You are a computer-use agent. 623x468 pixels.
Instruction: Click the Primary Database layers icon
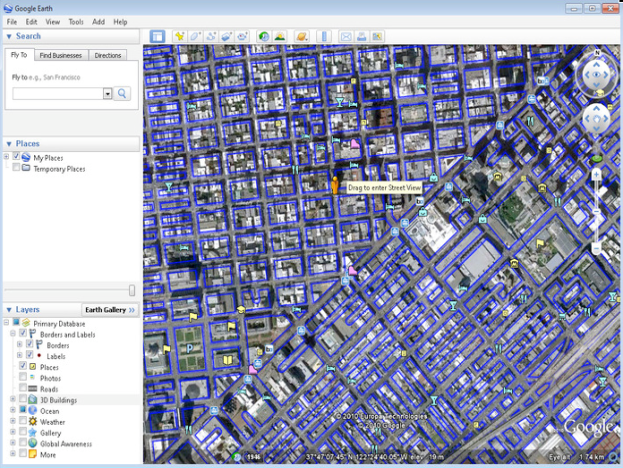pyautogui.click(x=26, y=323)
